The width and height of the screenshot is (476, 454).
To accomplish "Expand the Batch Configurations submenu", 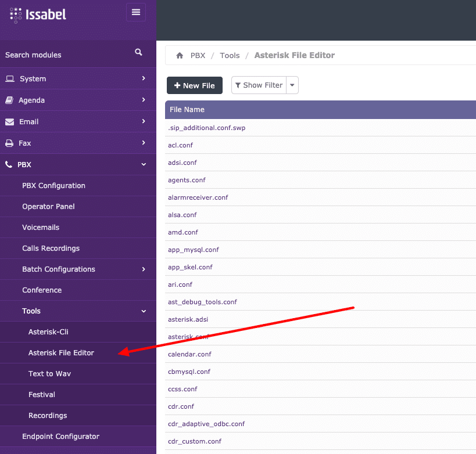I will tap(144, 269).
